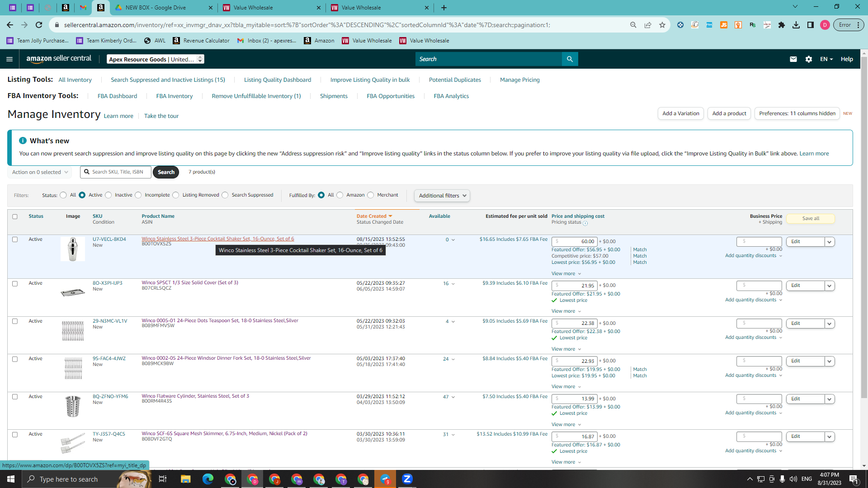Select the All status radio button
Screen dimensions: 868x488
point(63,195)
